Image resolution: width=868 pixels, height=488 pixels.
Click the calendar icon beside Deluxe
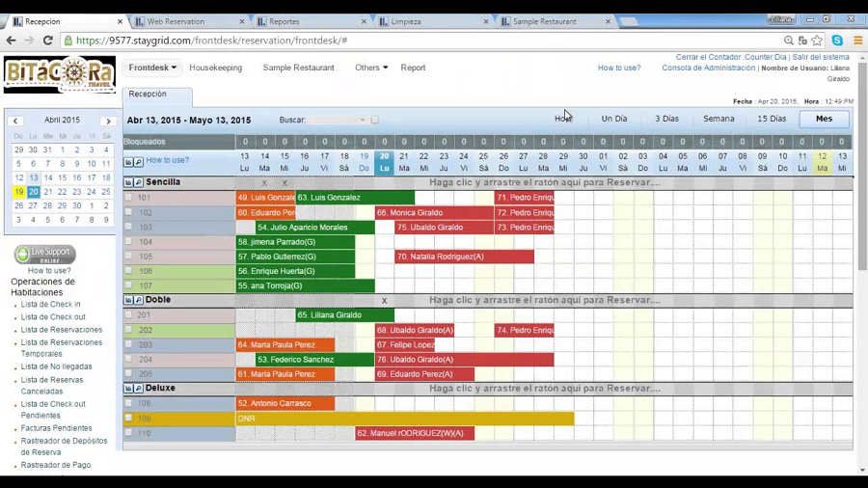(128, 389)
